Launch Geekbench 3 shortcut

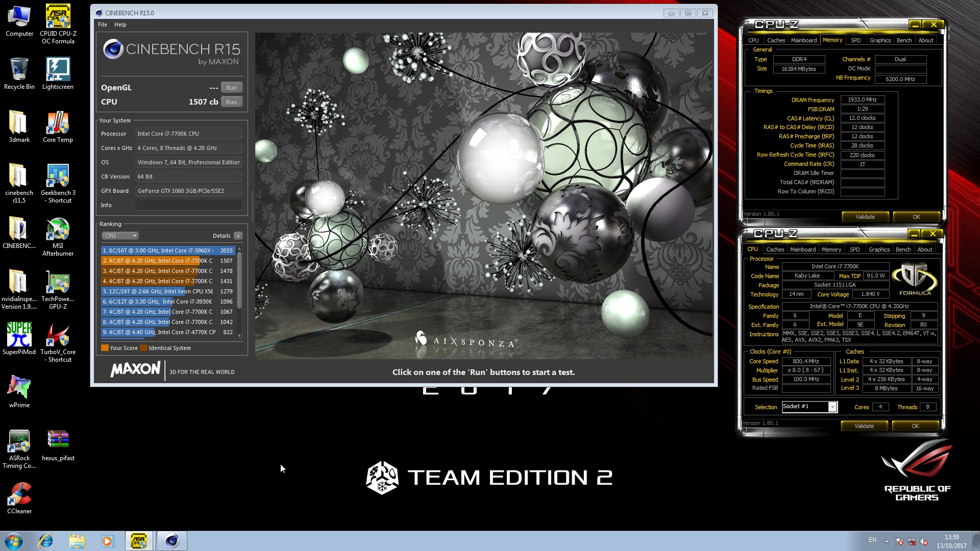click(x=58, y=183)
